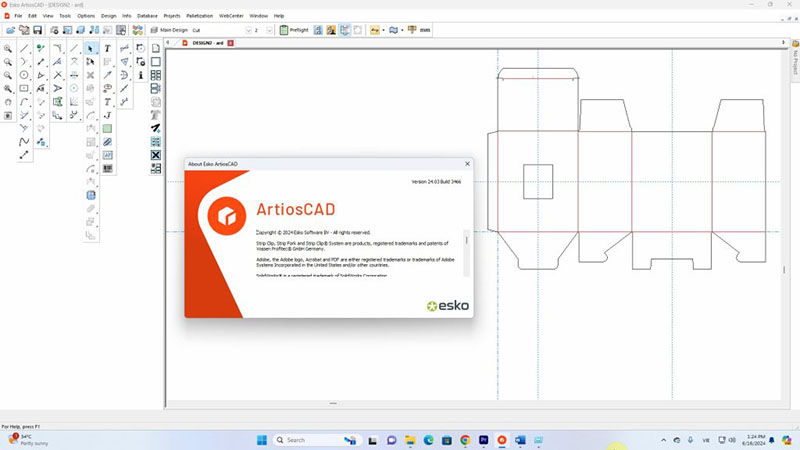800x450 pixels.
Task: Select the Line tool in the geometry toolbar
Action: [x=24, y=48]
